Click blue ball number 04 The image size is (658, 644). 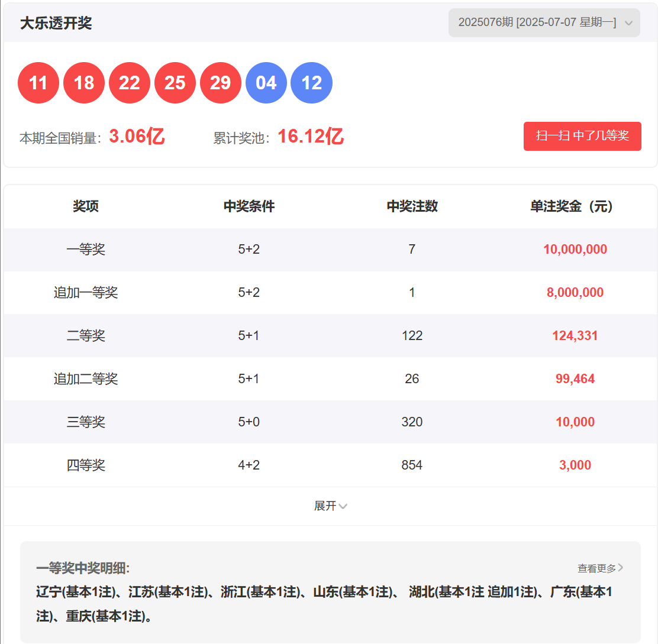click(266, 83)
